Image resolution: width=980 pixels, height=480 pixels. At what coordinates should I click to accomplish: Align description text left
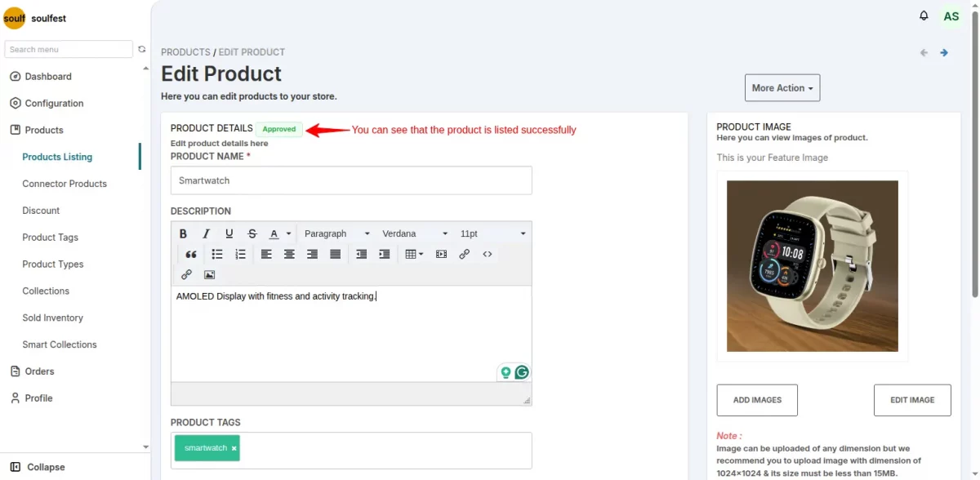[x=266, y=254]
